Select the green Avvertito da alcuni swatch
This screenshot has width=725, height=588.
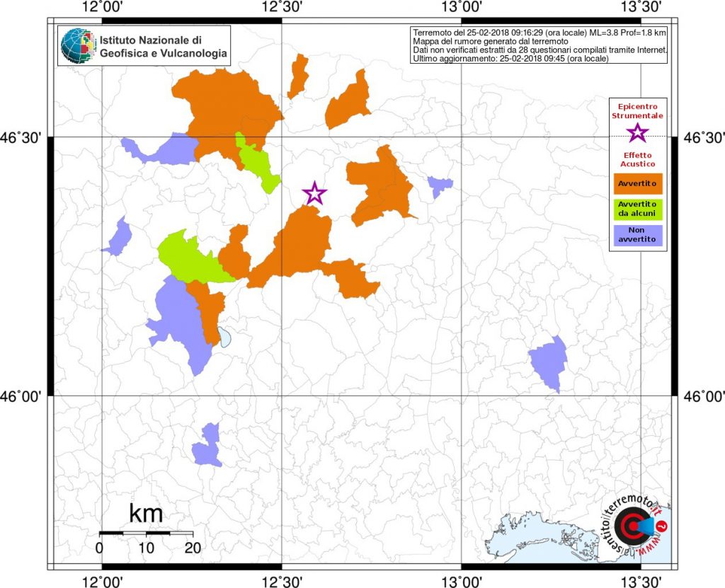[637, 209]
